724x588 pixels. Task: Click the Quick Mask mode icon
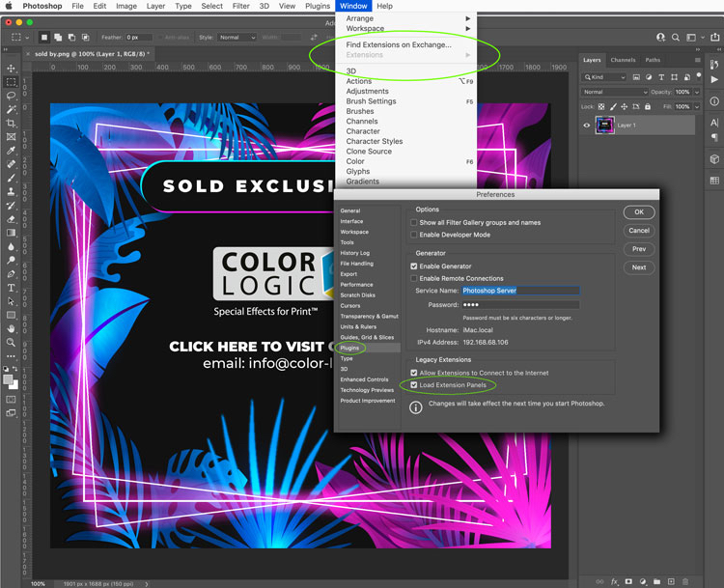click(11, 399)
